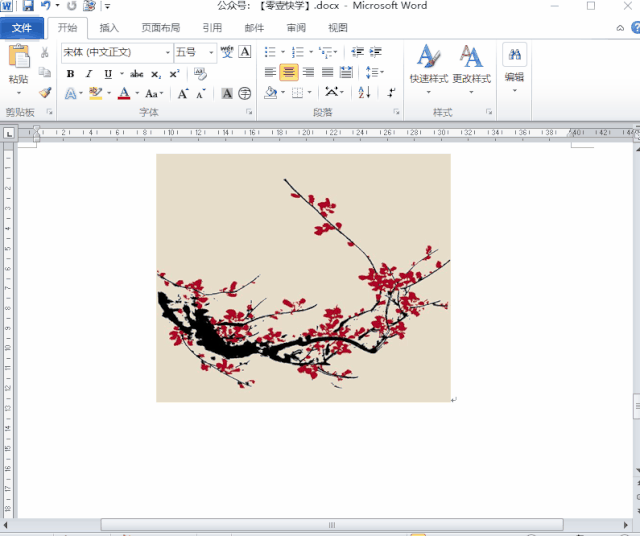This screenshot has width=640, height=536.
Task: Switch to the View (视图) tab
Action: click(x=338, y=28)
